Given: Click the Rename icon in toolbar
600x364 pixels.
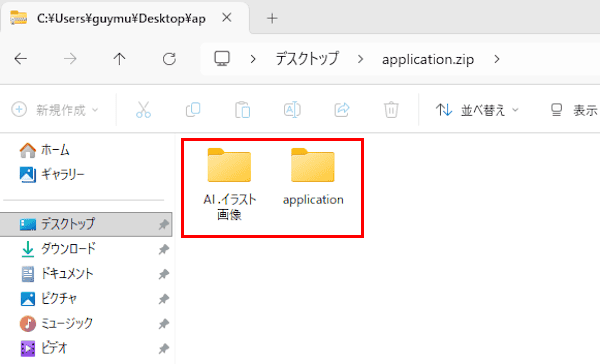Looking at the screenshot, I should point(292,110).
